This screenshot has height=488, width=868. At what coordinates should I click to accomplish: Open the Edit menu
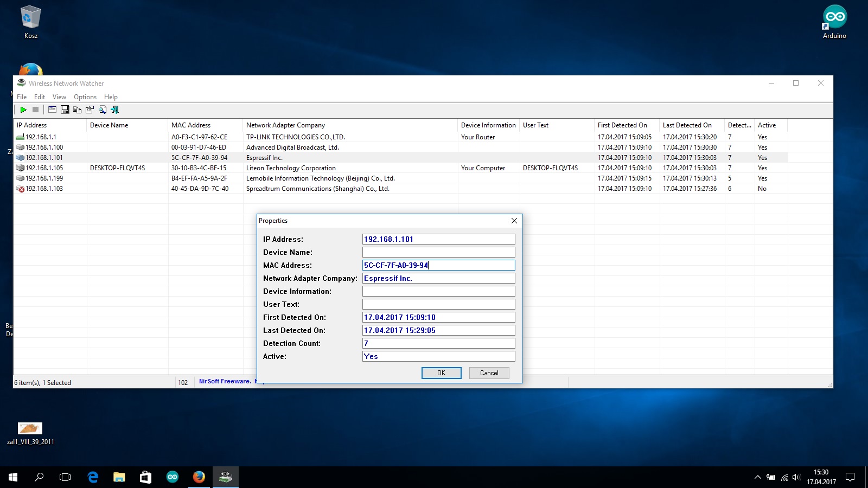tap(40, 97)
